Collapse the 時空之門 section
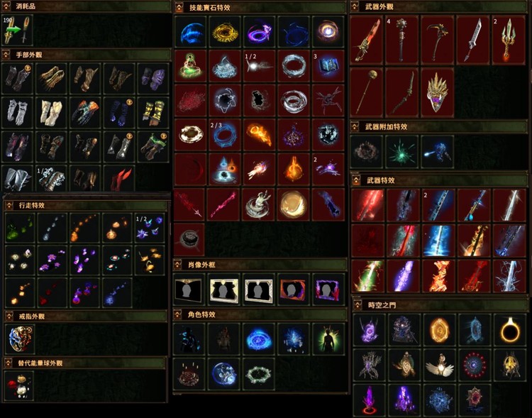 tap(357, 305)
